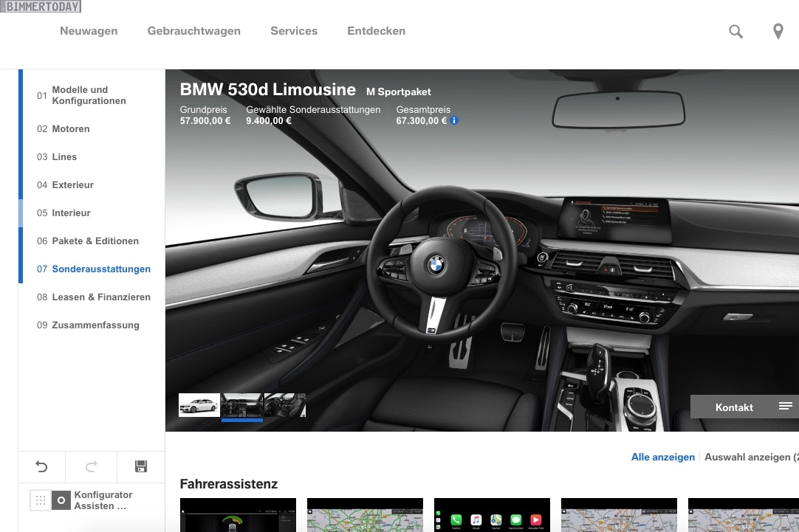Open the dealer location pin icon
The width and height of the screenshot is (799, 532).
click(x=778, y=31)
